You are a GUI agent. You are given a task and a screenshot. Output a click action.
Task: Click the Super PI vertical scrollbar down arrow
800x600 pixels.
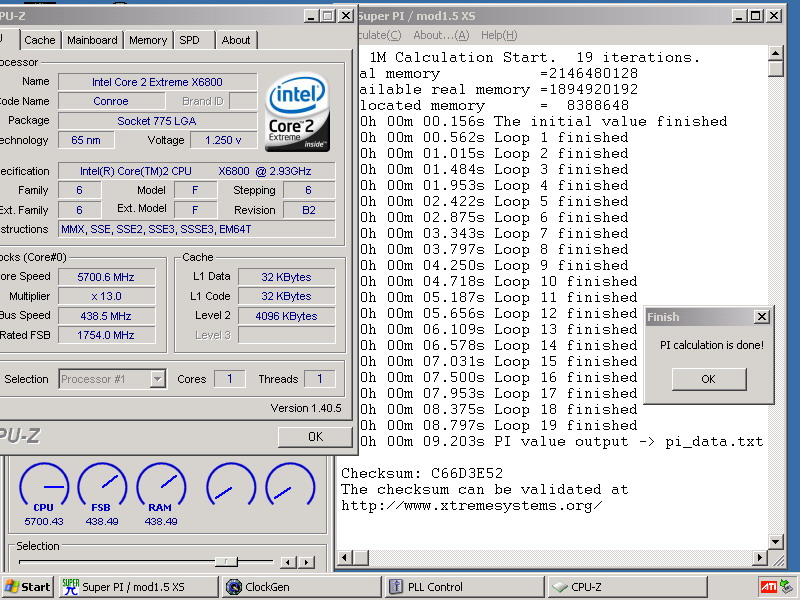click(x=776, y=542)
